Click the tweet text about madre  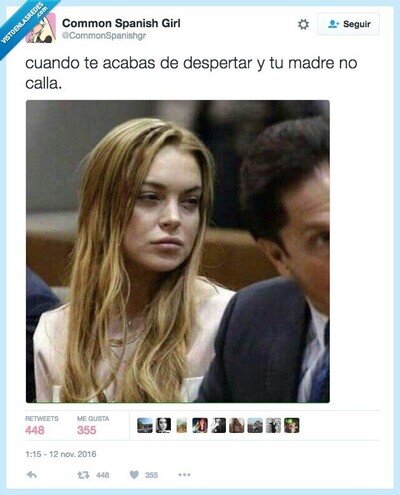click(x=191, y=73)
